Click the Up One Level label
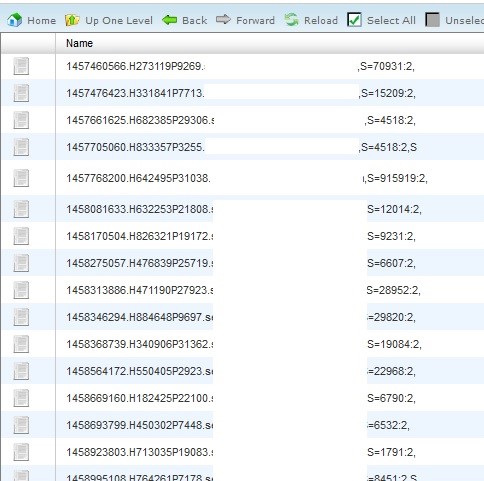Viewport: 484px width, 481px height. (119, 21)
